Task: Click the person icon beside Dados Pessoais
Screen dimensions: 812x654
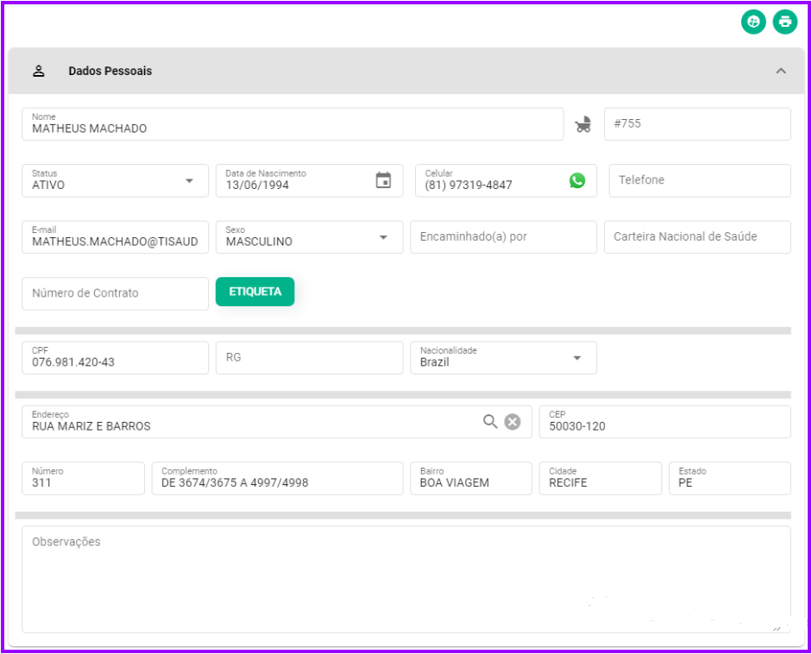Action: point(39,71)
